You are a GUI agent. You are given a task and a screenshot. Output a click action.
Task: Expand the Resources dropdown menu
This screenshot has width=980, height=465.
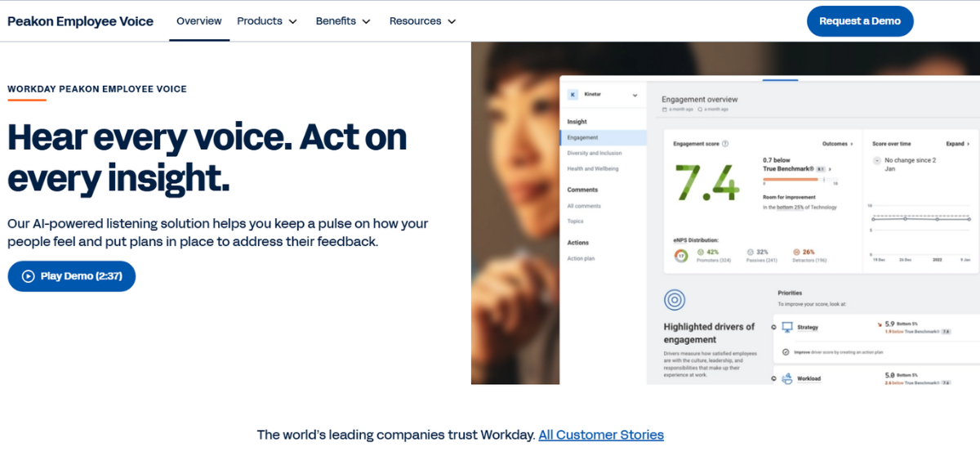(x=422, y=21)
